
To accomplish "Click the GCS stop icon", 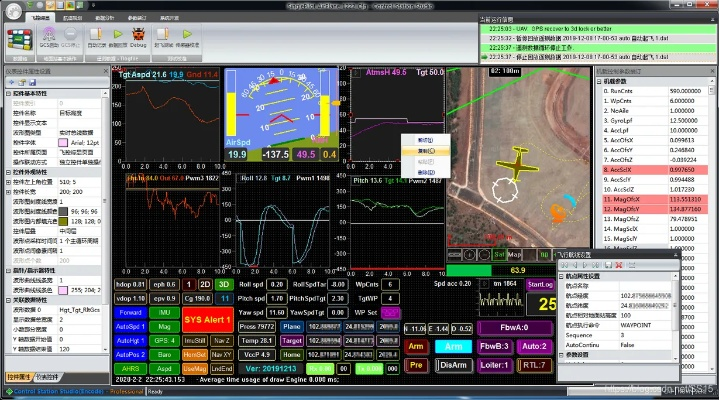I will tap(69, 35).
